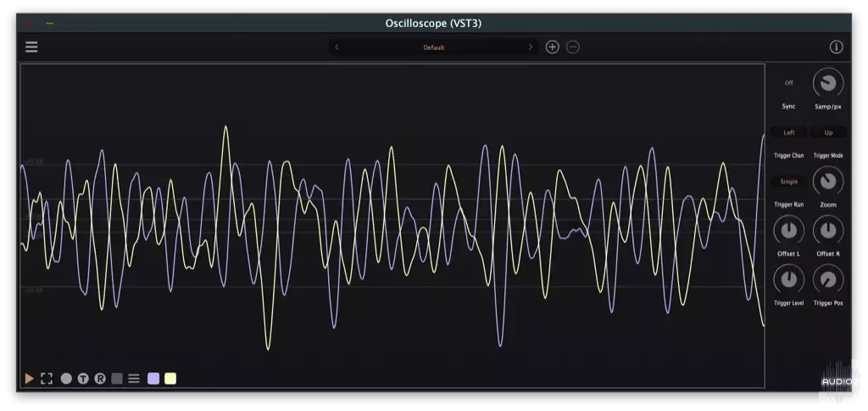Change Trigger Run from Single
This screenshot has width=868, height=411.
pos(789,181)
